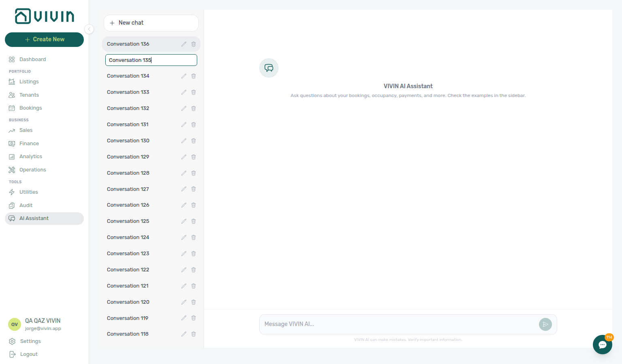Click the chat icon above VIVIN AI Assistant
This screenshot has height=364, width=622.
[269, 68]
